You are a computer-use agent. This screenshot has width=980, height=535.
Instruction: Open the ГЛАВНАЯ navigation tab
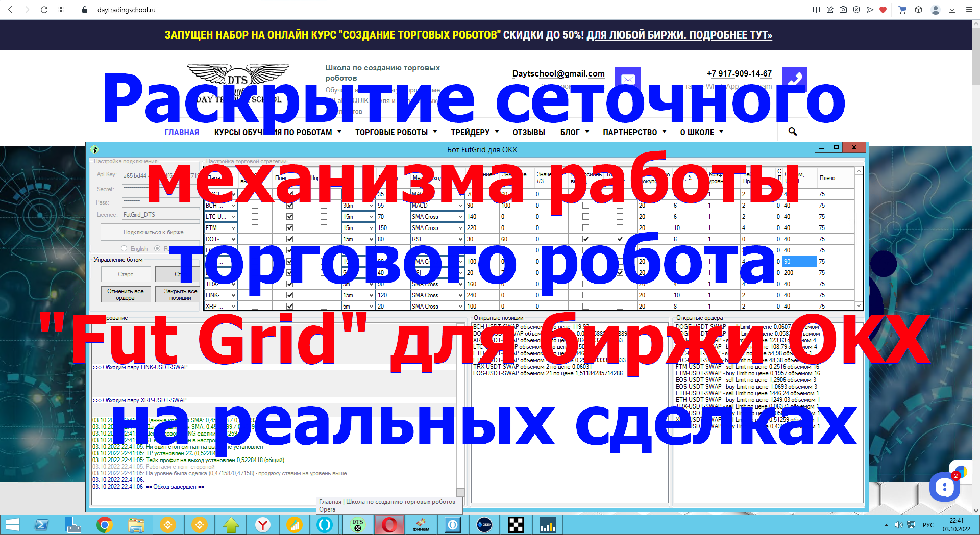tap(181, 132)
